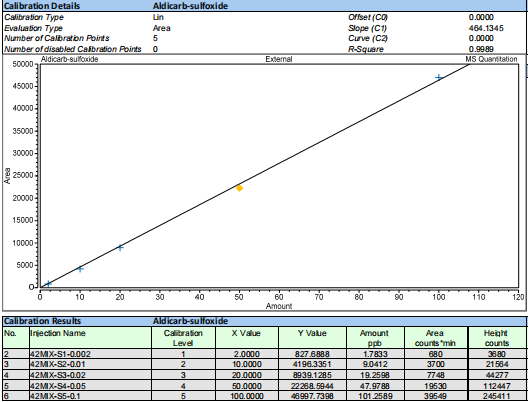The height and width of the screenshot is (402, 531).
Task: Click the R-Square value 0.9989
Action: (x=481, y=49)
